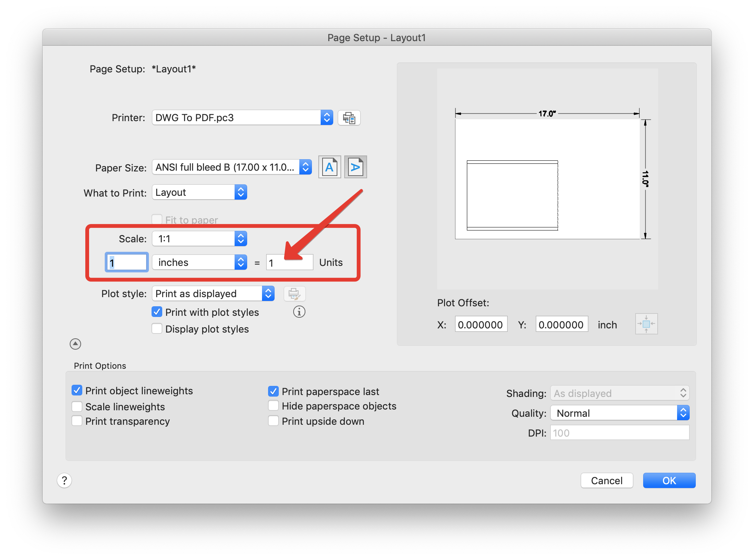Image resolution: width=754 pixels, height=560 pixels.
Task: Open the Paper Size dropdown
Action: [x=232, y=167]
